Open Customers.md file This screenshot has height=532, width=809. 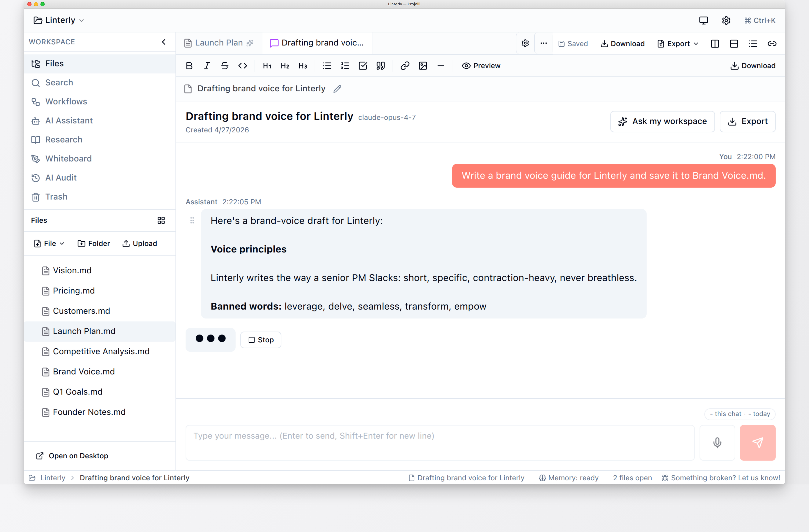coord(100,311)
